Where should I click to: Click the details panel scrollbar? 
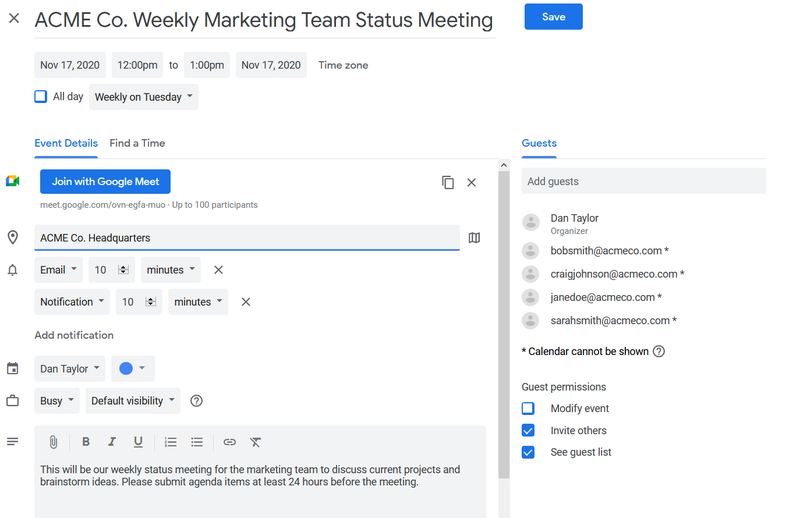[504, 325]
